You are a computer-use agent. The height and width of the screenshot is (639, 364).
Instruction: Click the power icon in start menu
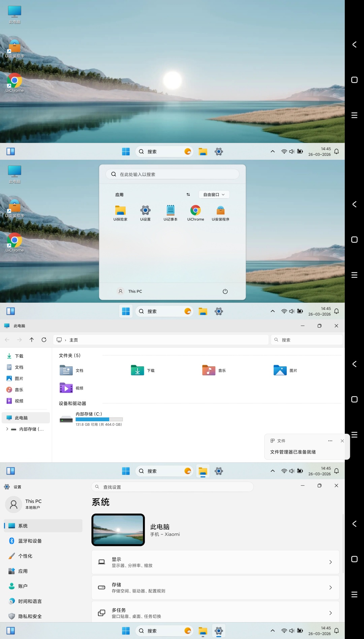pos(225,291)
